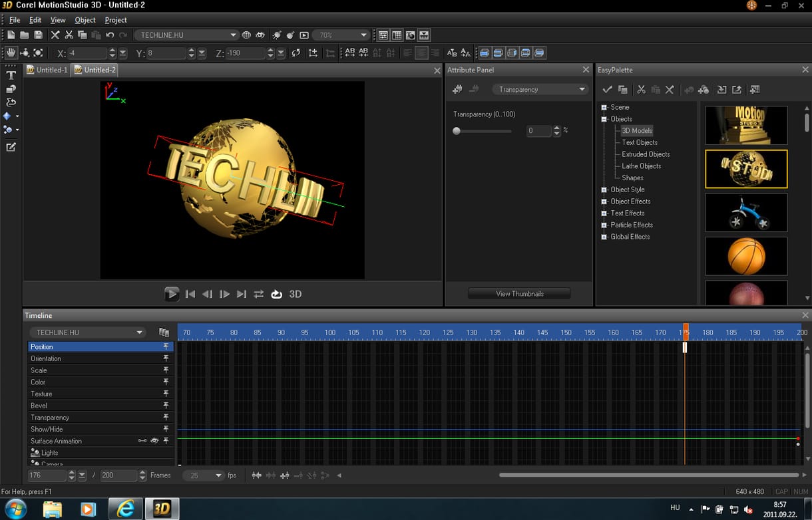The width and height of the screenshot is (812, 520).
Task: Toggle the pin on Transparency track
Action: [166, 418]
